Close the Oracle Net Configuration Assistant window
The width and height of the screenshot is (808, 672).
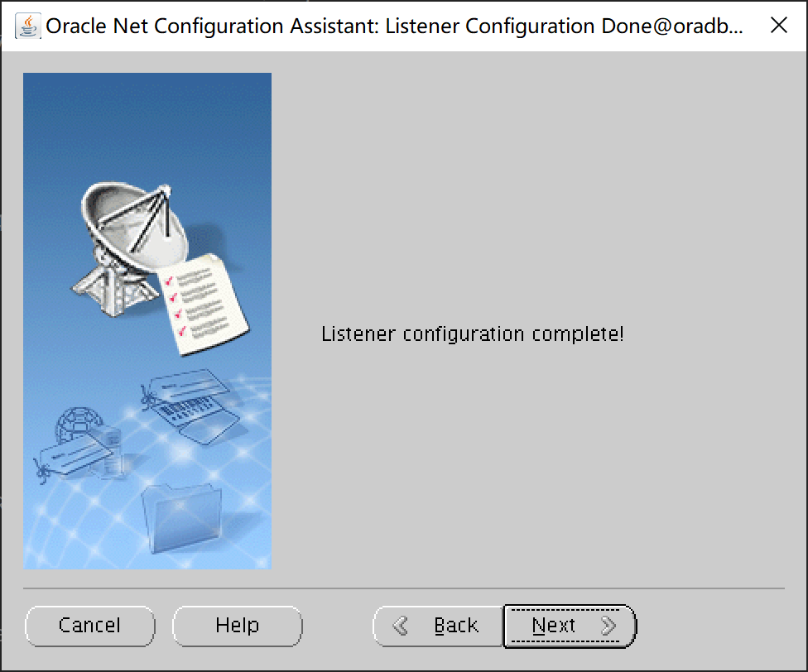tap(779, 25)
